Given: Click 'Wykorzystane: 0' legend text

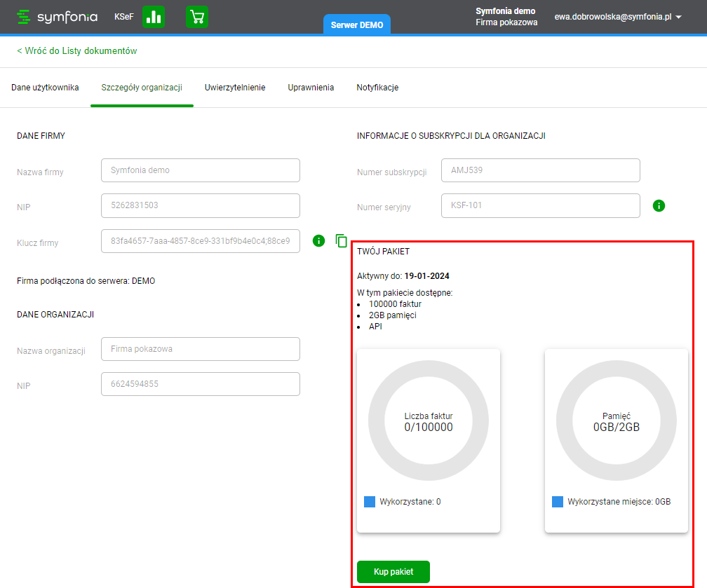Looking at the screenshot, I should coord(410,502).
